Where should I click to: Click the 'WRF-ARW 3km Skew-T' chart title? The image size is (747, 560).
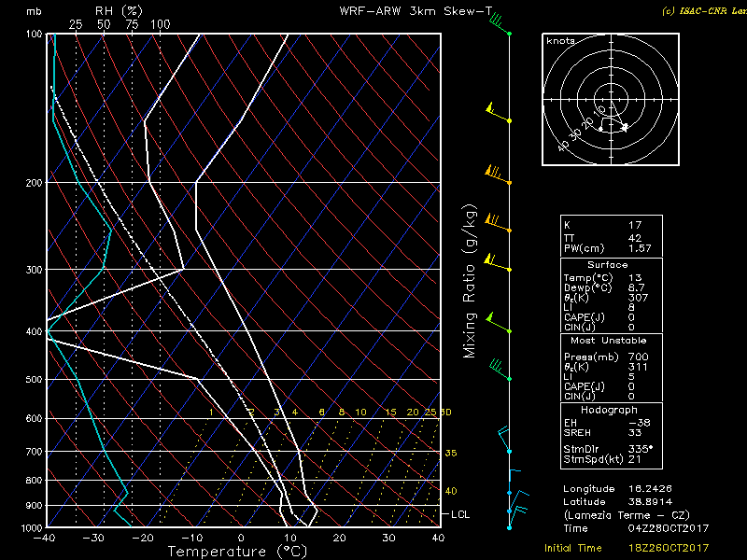(x=416, y=11)
